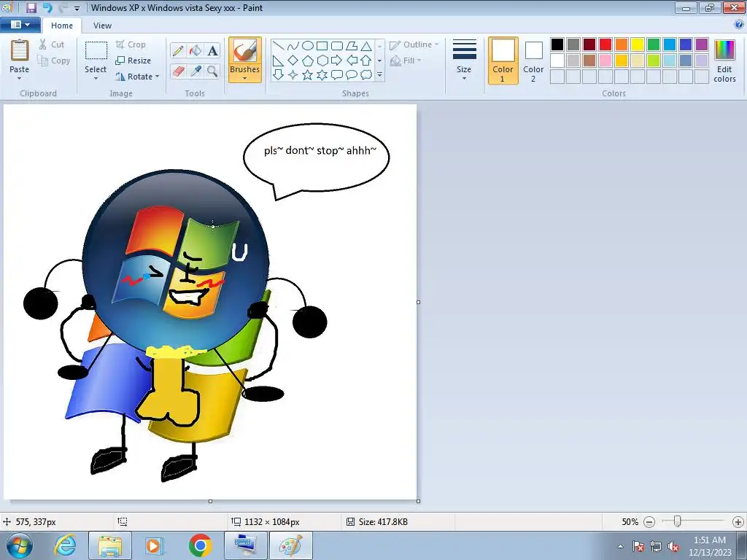This screenshot has height=560, width=747.
Task: Choose the Diamond shape
Action: click(293, 61)
